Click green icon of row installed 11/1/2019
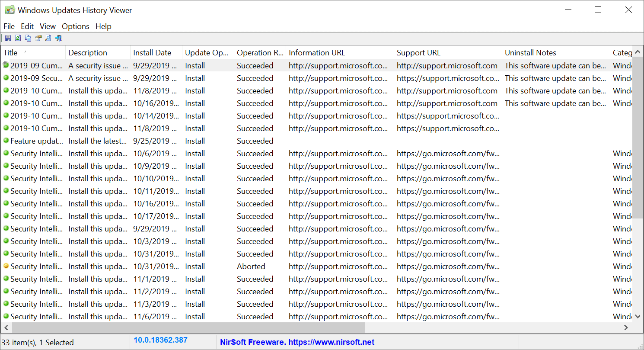This screenshot has width=644, height=350. pos(6,279)
